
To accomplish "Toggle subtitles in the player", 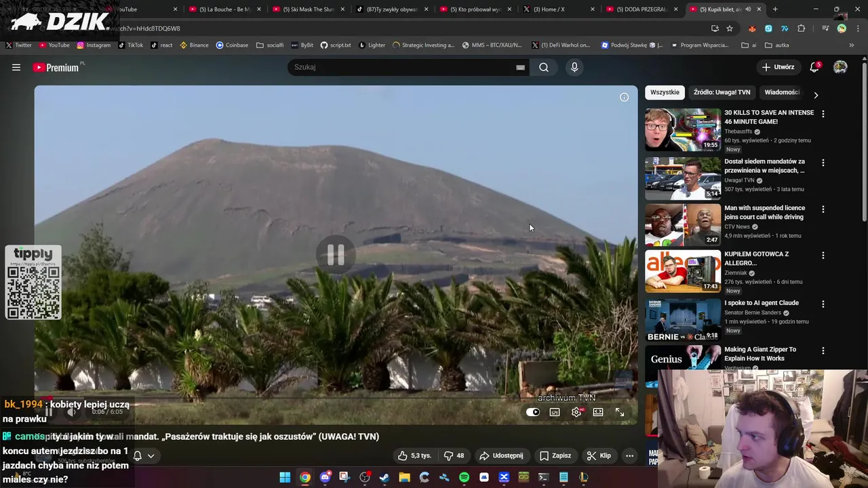I will (555, 412).
